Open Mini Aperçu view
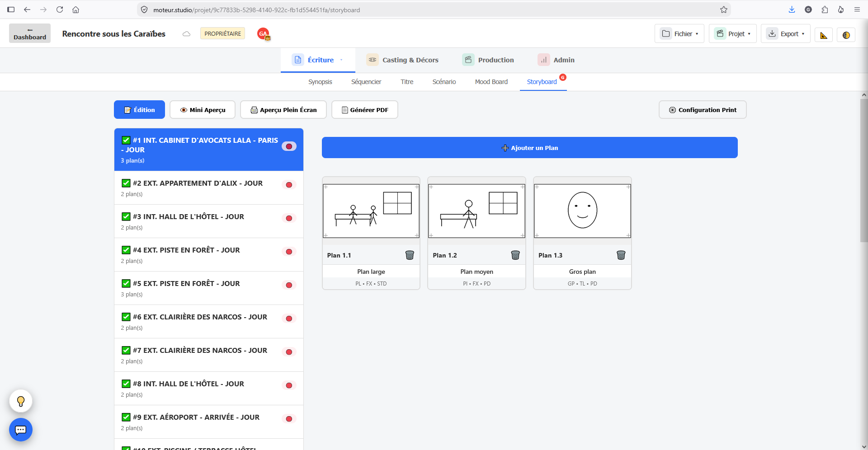Image resolution: width=868 pixels, height=450 pixels. click(x=203, y=110)
